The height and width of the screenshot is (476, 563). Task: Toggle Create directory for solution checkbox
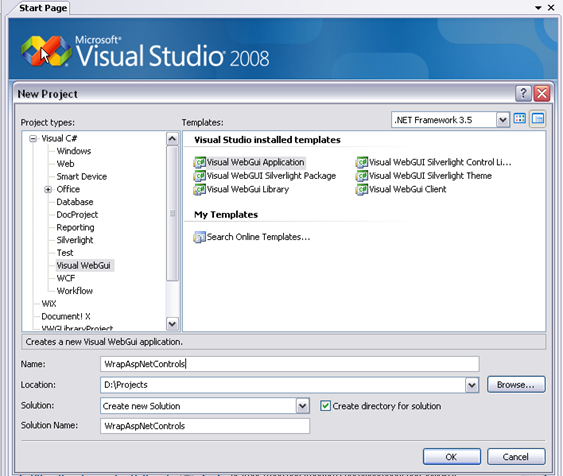325,406
